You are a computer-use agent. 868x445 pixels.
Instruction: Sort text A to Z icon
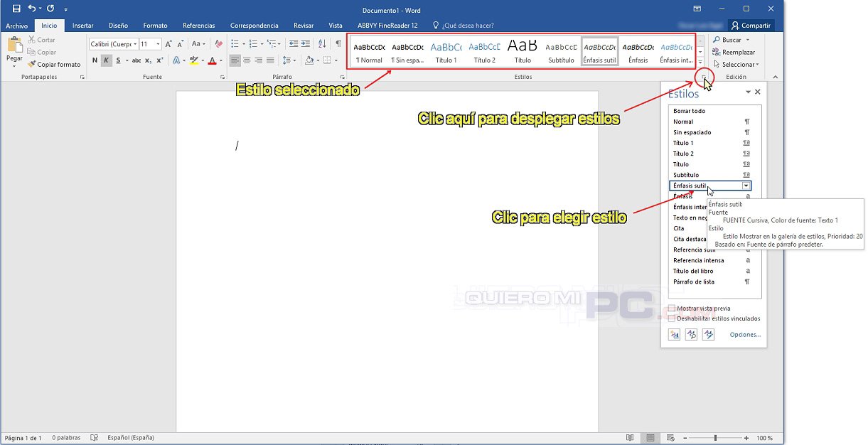[x=321, y=44]
